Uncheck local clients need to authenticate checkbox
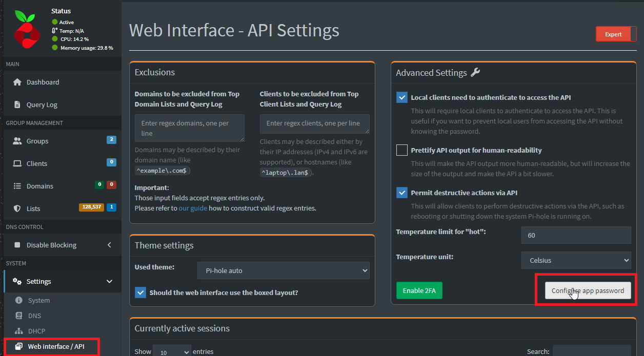This screenshot has height=356, width=644. click(402, 97)
